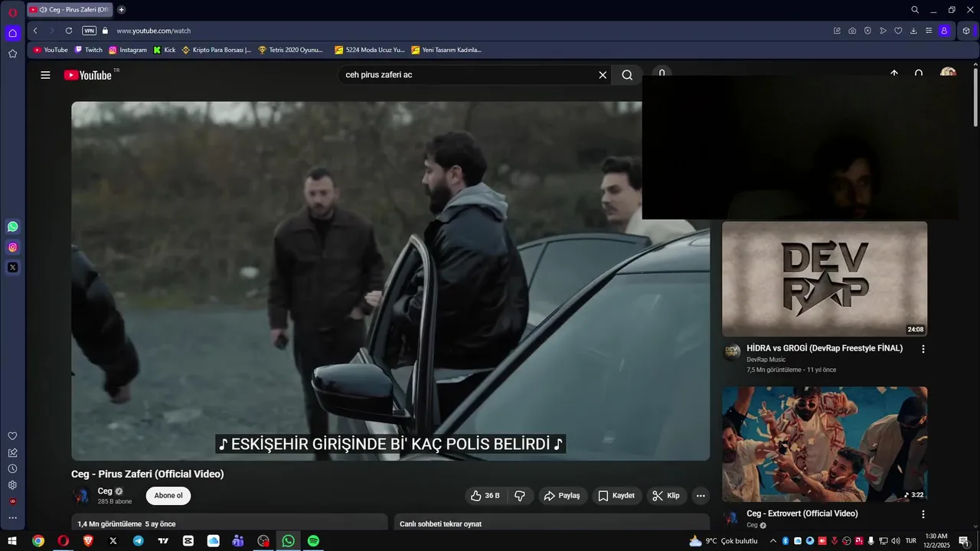Run search with the magnifier button
The width and height of the screenshot is (980, 551).
(627, 75)
